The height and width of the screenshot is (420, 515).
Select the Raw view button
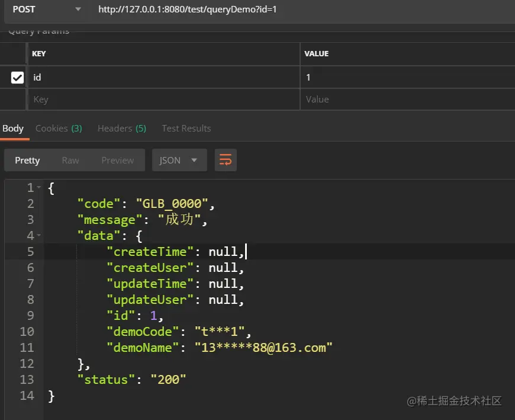tap(70, 161)
